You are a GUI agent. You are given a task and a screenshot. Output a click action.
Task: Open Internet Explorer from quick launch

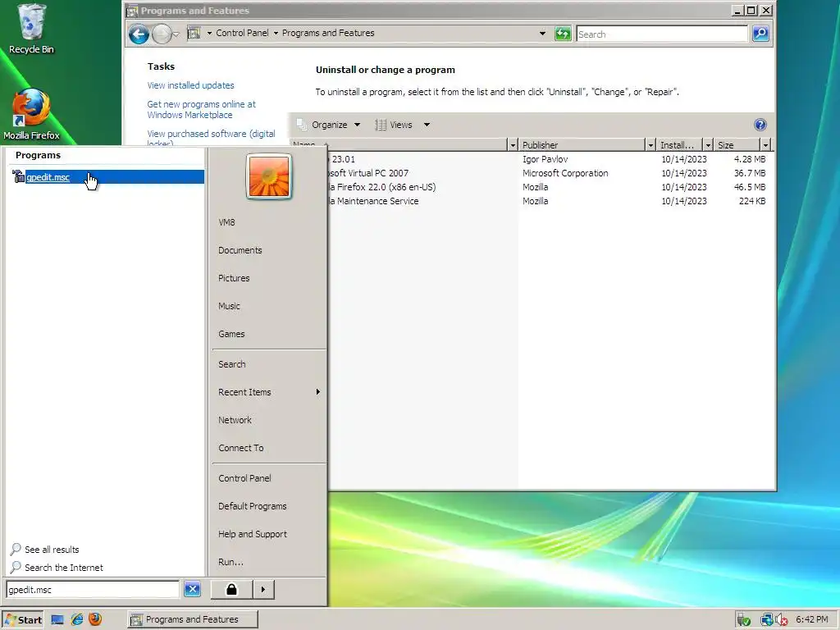(x=76, y=620)
